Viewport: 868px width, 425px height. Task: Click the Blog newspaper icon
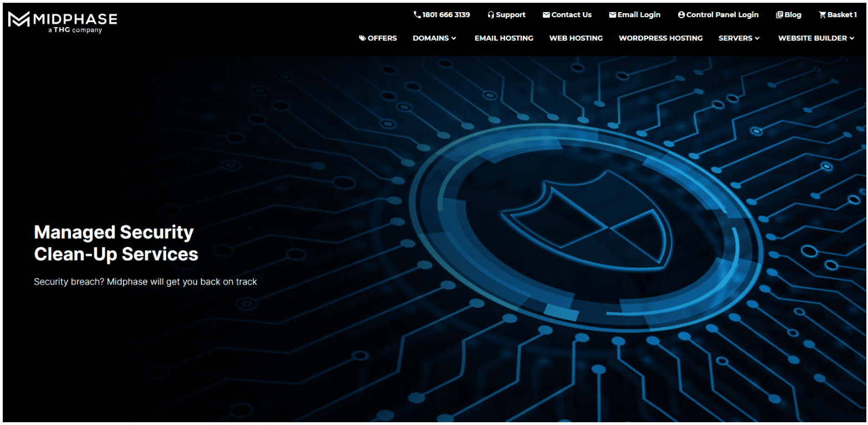779,15
